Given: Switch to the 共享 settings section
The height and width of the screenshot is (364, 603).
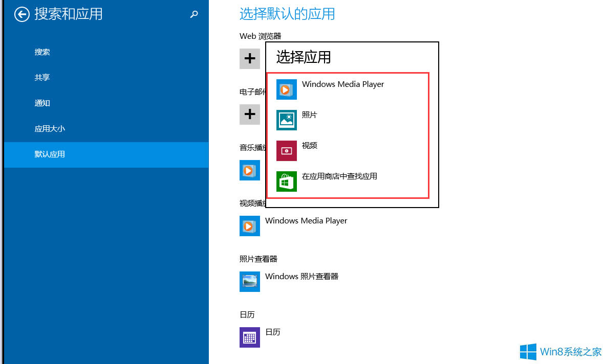Looking at the screenshot, I should coord(41,77).
